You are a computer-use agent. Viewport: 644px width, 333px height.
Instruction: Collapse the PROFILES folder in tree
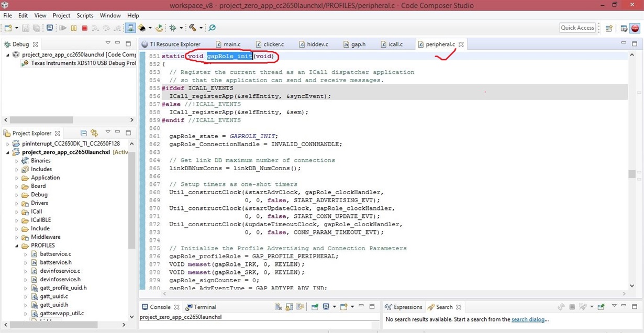16,246
